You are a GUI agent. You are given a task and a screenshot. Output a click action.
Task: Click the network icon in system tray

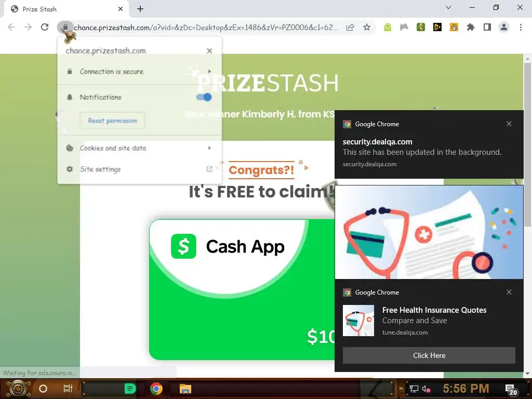coord(414,389)
